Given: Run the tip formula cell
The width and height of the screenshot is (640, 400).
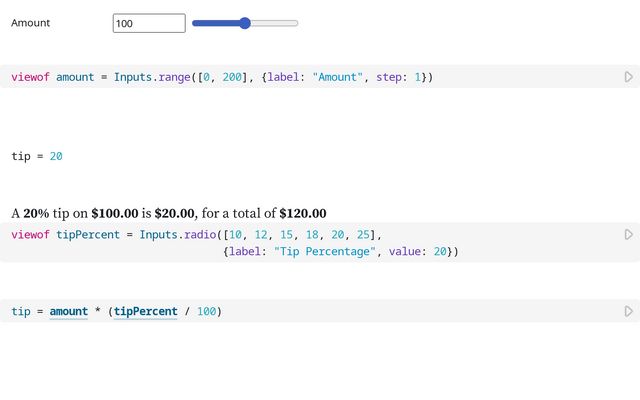Looking at the screenshot, I should tap(628, 312).
